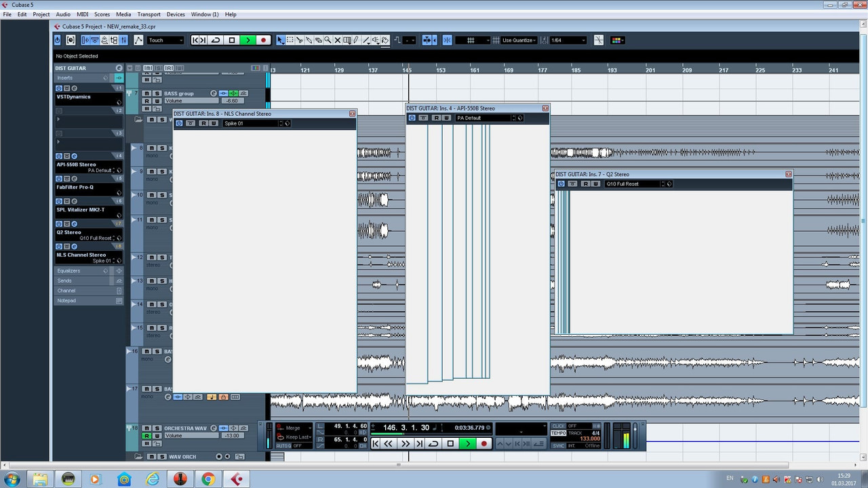Toggle Show Inspector button
Image resolution: width=868 pixels, height=488 pixels.
pos(85,40)
